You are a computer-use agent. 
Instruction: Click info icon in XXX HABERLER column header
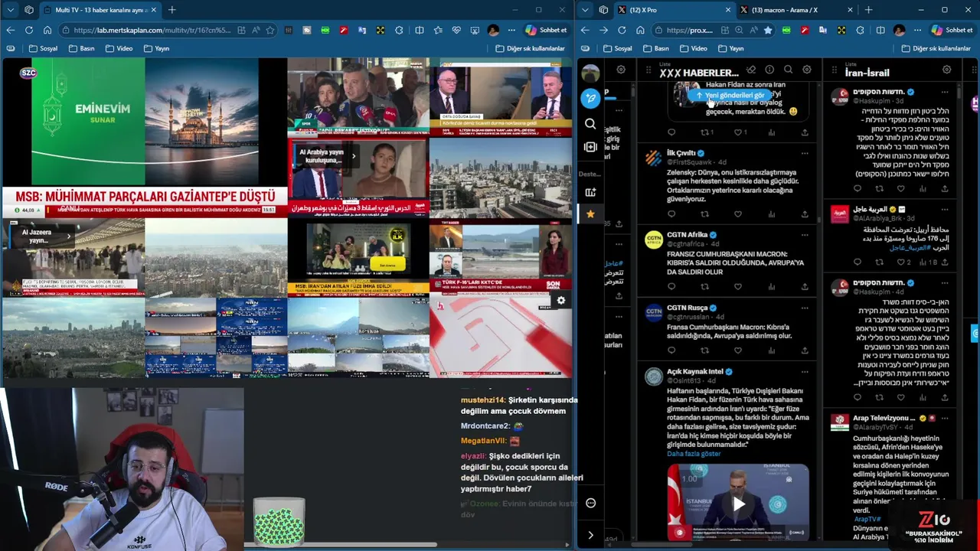(769, 70)
